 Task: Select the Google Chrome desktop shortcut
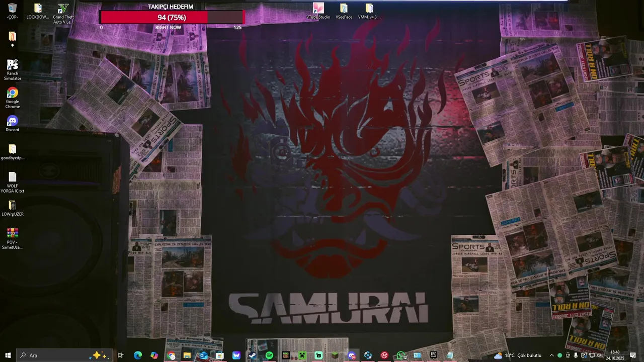coord(13,98)
